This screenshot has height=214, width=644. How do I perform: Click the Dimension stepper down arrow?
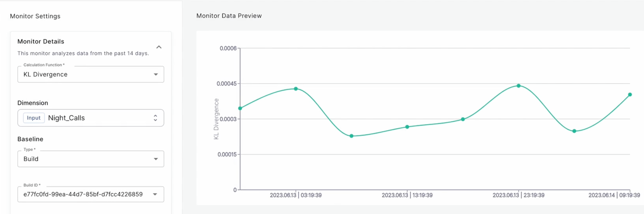click(x=155, y=120)
